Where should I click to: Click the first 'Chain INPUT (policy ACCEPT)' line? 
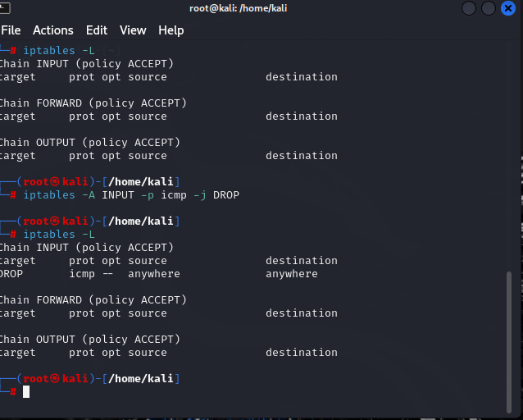(87, 64)
